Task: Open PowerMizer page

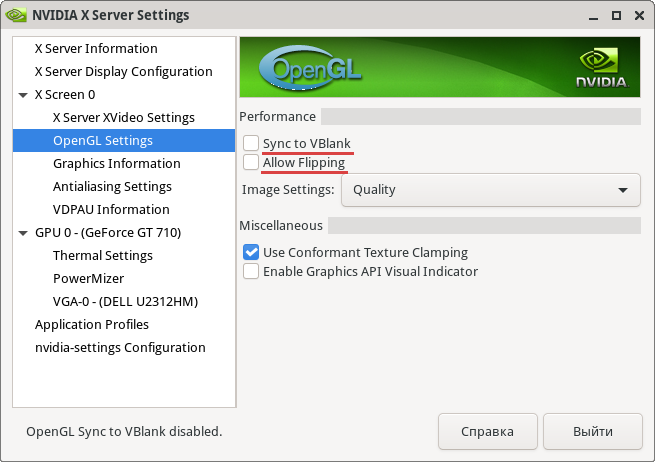Action: click(89, 278)
